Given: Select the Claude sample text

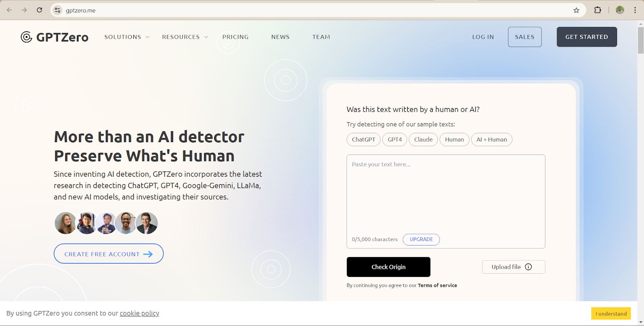Looking at the screenshot, I should pyautogui.click(x=423, y=140).
